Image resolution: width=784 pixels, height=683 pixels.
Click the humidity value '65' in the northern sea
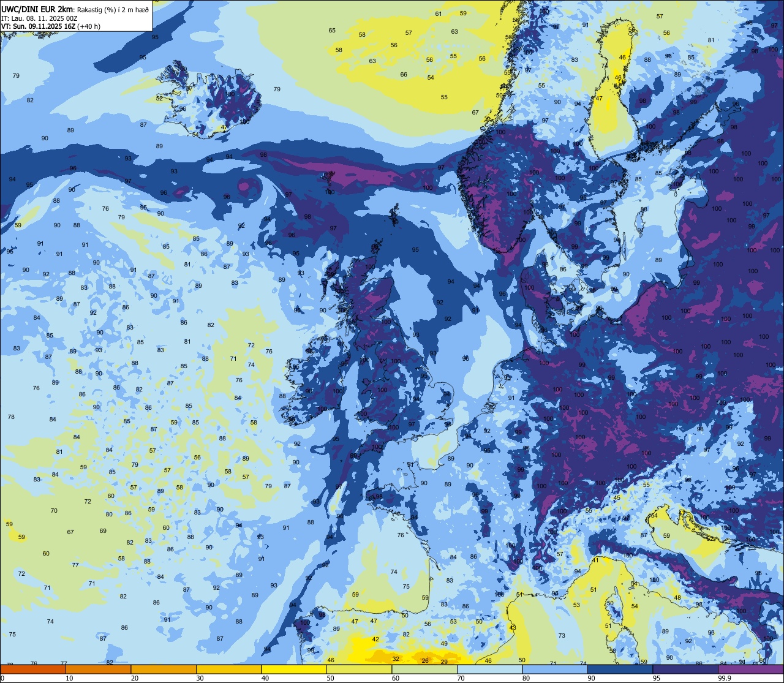coord(332,30)
